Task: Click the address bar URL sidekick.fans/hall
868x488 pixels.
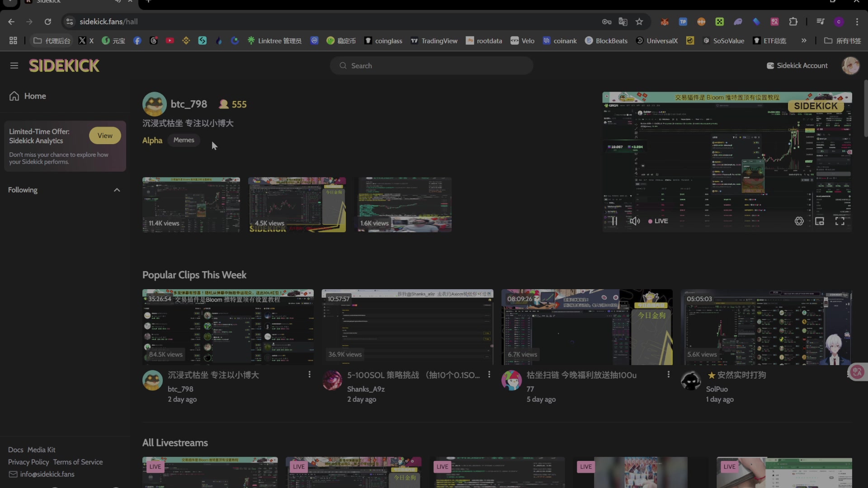Action: point(108,22)
